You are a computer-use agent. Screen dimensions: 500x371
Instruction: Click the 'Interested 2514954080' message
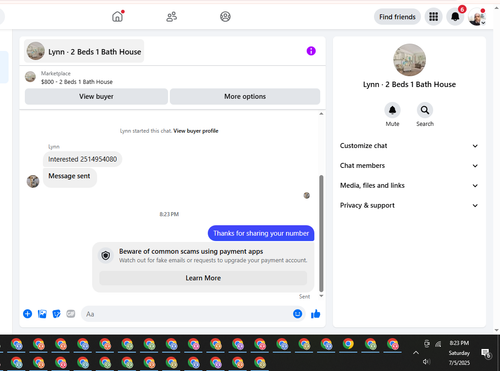tap(82, 159)
